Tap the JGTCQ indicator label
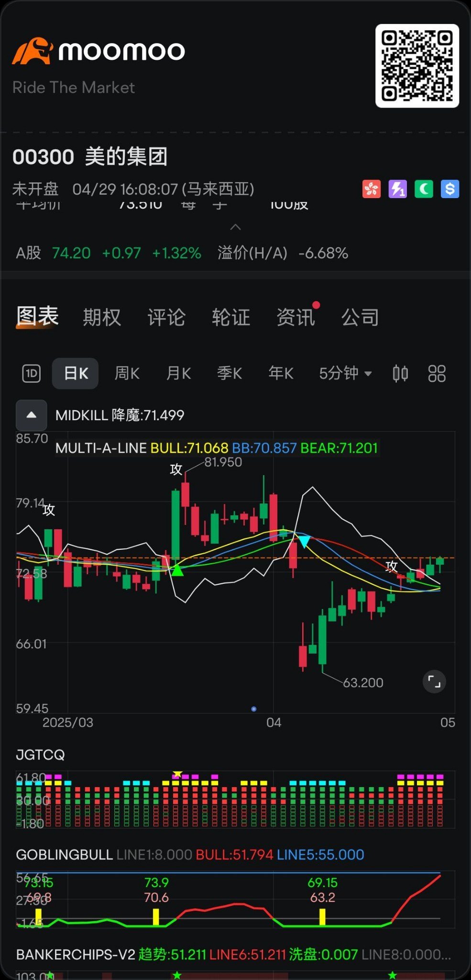 coord(40,755)
